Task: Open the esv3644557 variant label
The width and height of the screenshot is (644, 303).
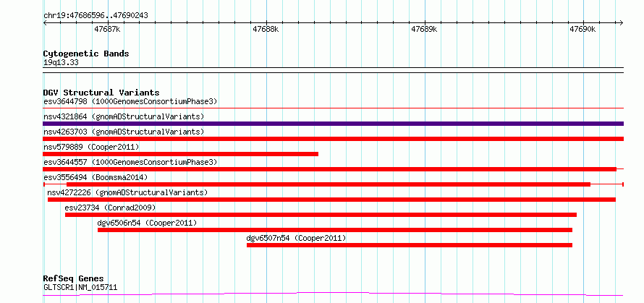Action: pos(130,162)
